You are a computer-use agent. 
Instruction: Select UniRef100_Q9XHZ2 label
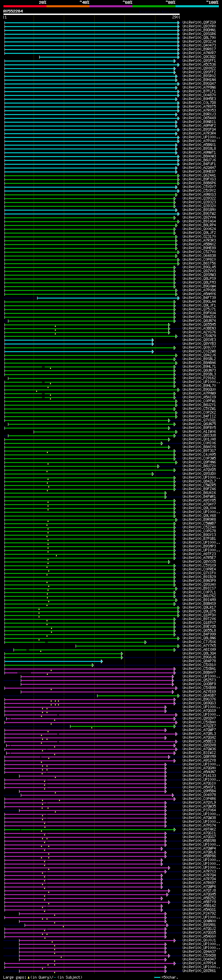(199, 68)
